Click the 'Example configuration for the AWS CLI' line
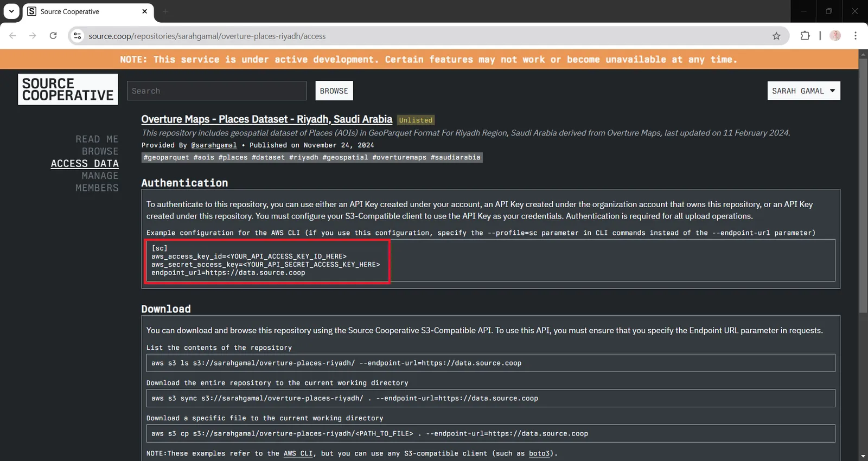The width and height of the screenshot is (868, 461). click(481, 233)
